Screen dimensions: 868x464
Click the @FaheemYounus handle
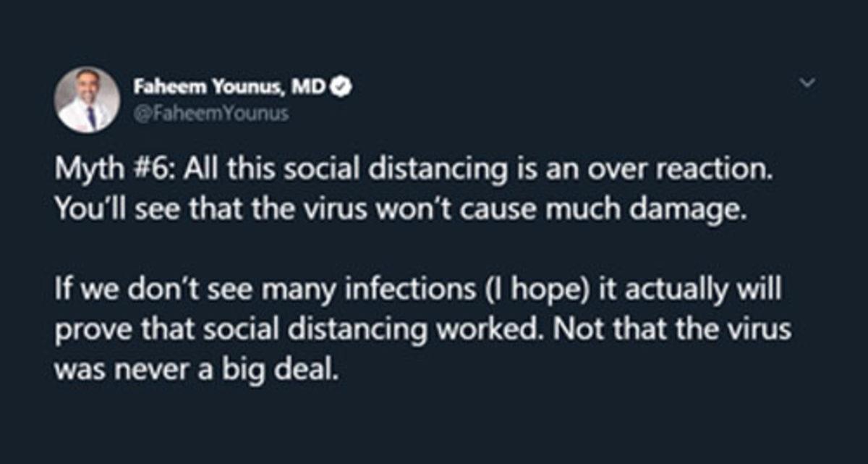[x=210, y=113]
